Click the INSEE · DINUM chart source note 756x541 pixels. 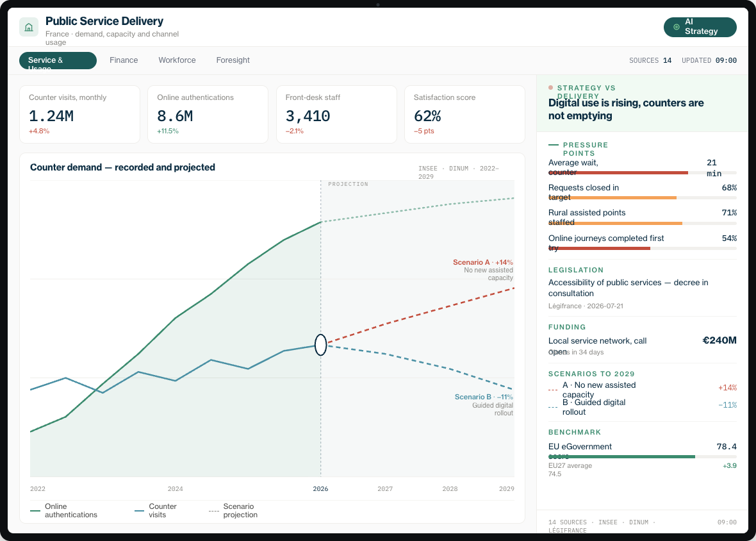tap(459, 172)
